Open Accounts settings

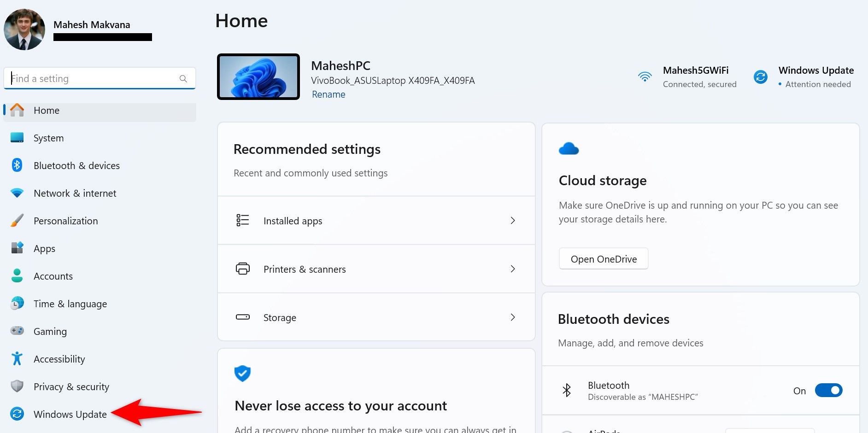pyautogui.click(x=100, y=276)
